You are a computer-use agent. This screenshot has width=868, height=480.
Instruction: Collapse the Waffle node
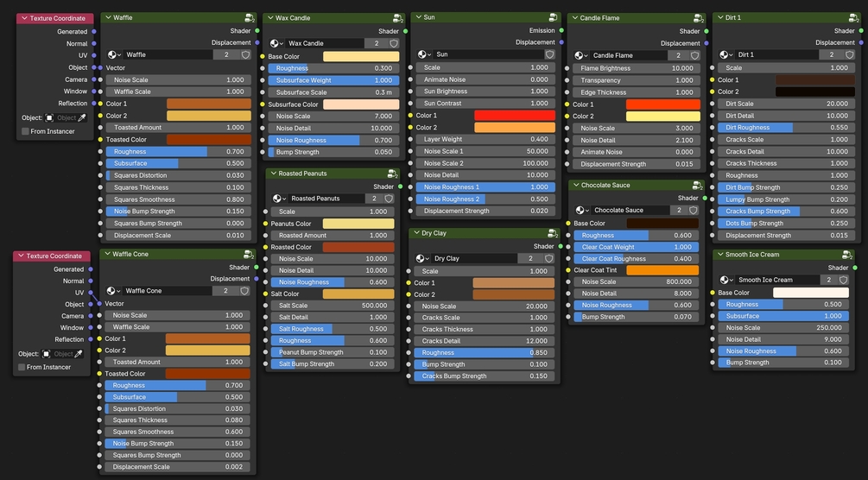pyautogui.click(x=108, y=18)
